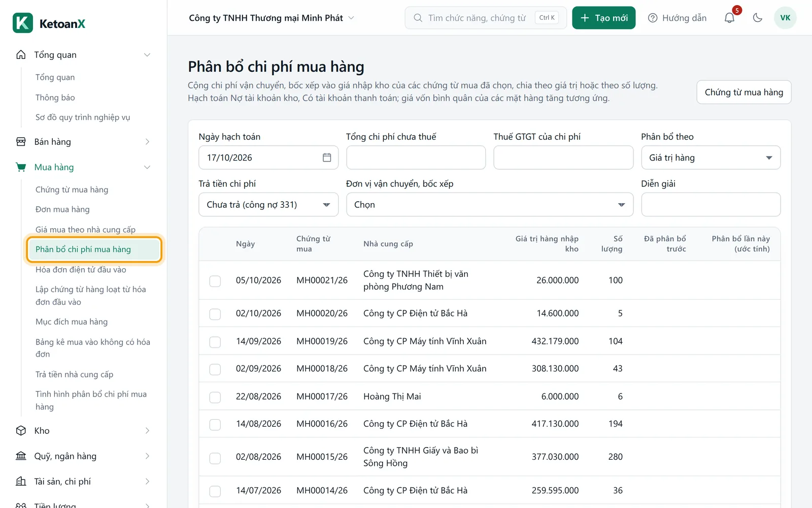This screenshot has height=508, width=812.
Task: Tick checkbox for MH00019/26 Máy tính Vĩnh Xuân
Action: pyautogui.click(x=215, y=342)
